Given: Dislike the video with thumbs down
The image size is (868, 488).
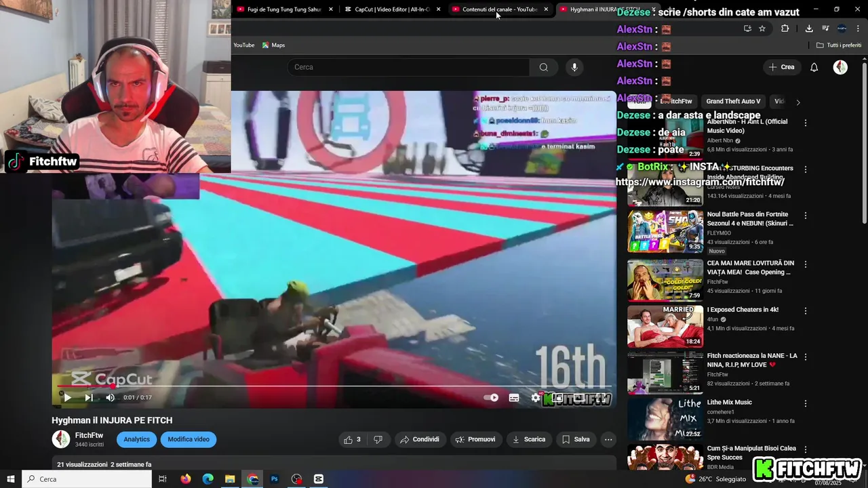Looking at the screenshot, I should [378, 439].
